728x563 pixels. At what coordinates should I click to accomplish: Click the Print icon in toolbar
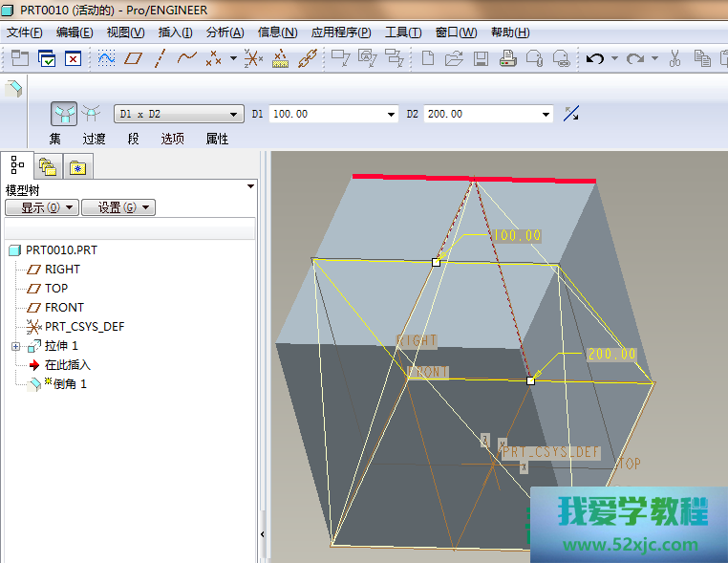(x=508, y=58)
